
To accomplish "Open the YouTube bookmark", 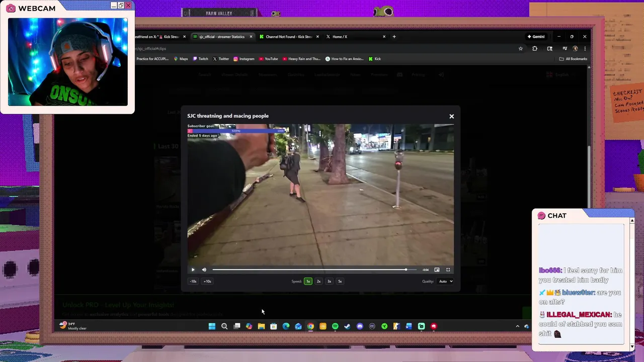I will click(268, 59).
